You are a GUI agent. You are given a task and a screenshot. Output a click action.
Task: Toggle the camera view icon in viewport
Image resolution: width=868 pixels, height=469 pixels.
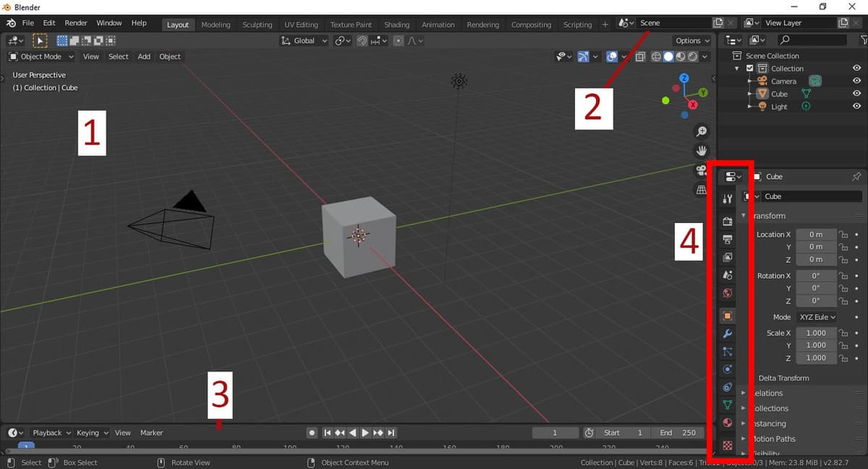click(701, 170)
